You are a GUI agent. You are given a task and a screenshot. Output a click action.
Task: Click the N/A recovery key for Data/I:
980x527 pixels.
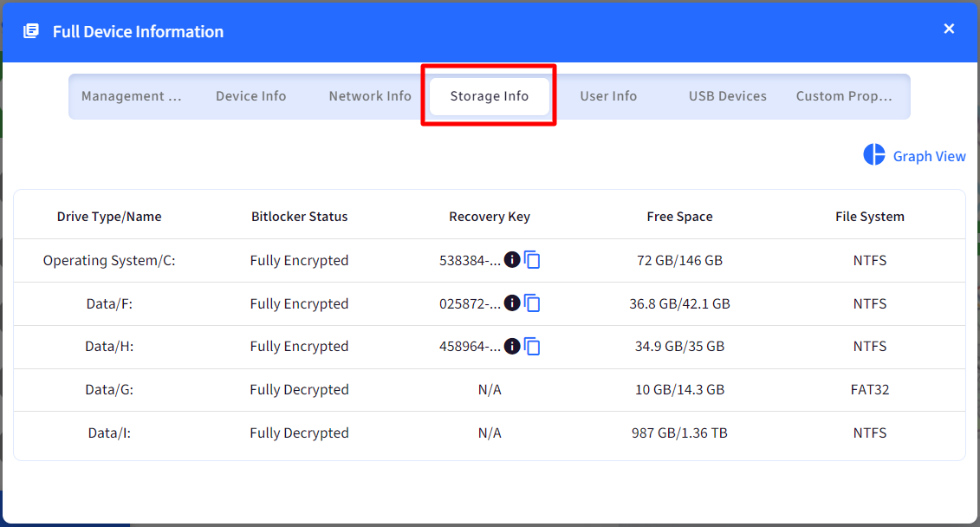(490, 433)
